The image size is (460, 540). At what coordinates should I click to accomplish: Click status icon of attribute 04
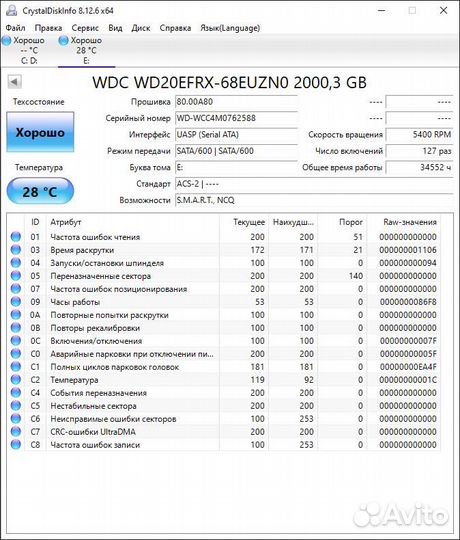pyautogui.click(x=16, y=263)
